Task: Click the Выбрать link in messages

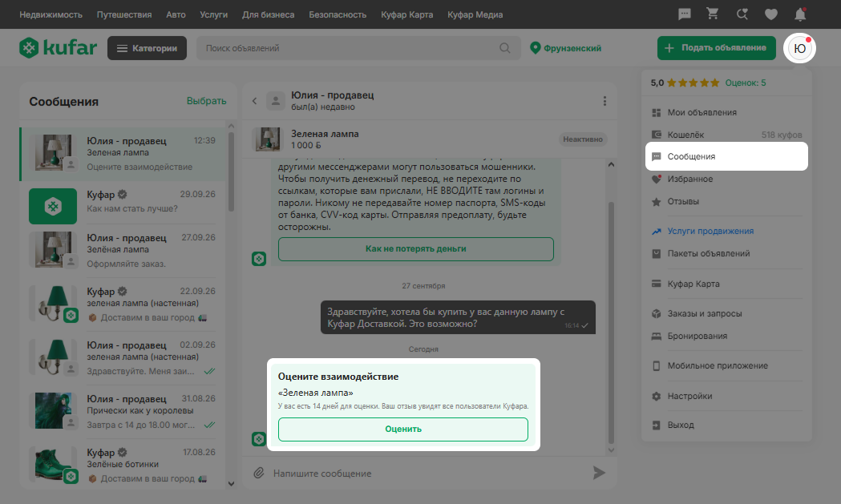Action: (207, 101)
